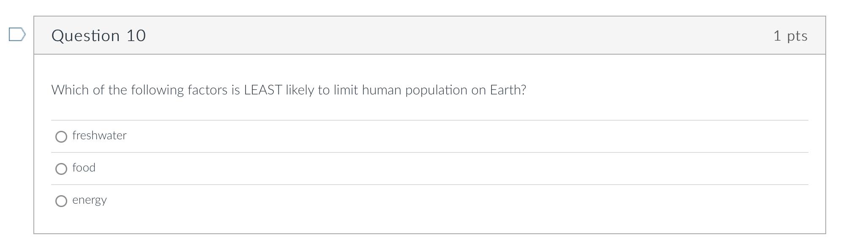Click the word "likely" in the question

pyautogui.click(x=300, y=90)
